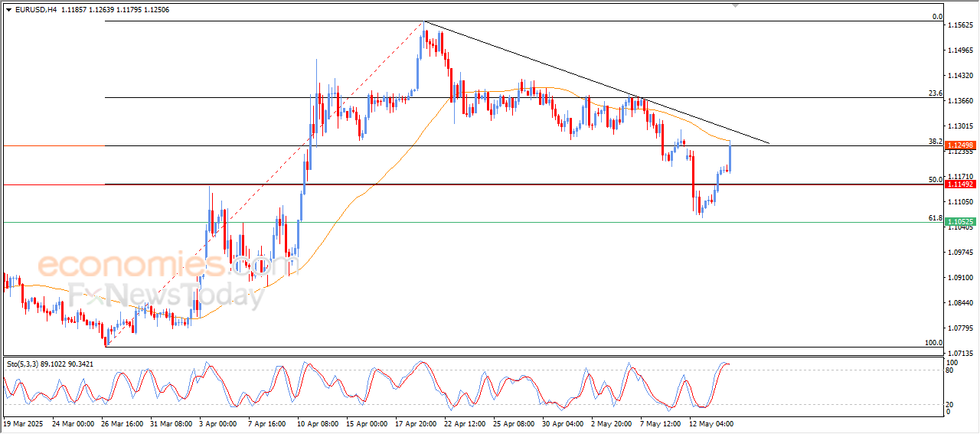980x434 pixels.
Task: Click the 1.07795 price scale value
Action: pos(961,328)
